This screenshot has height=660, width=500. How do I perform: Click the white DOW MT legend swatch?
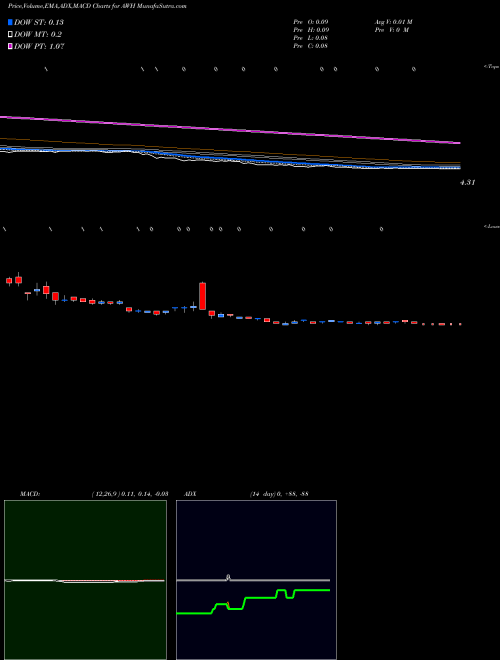[x=10, y=35]
